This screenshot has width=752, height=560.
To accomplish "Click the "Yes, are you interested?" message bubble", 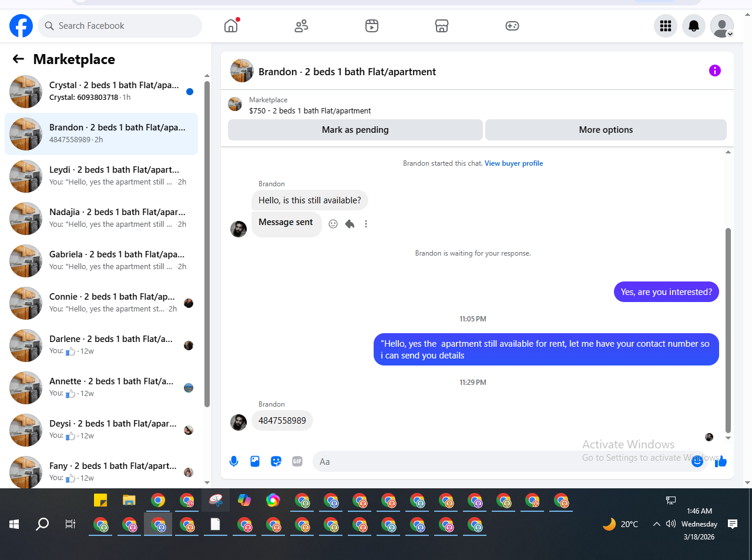I will pos(666,292).
